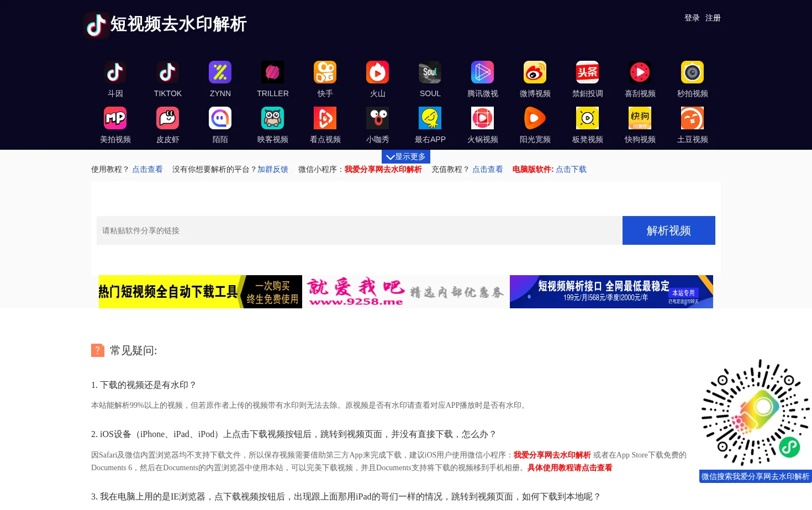Screen dimensions: 812x510
Task: Focus the paste share link input
Action: pyautogui.click(x=360, y=230)
